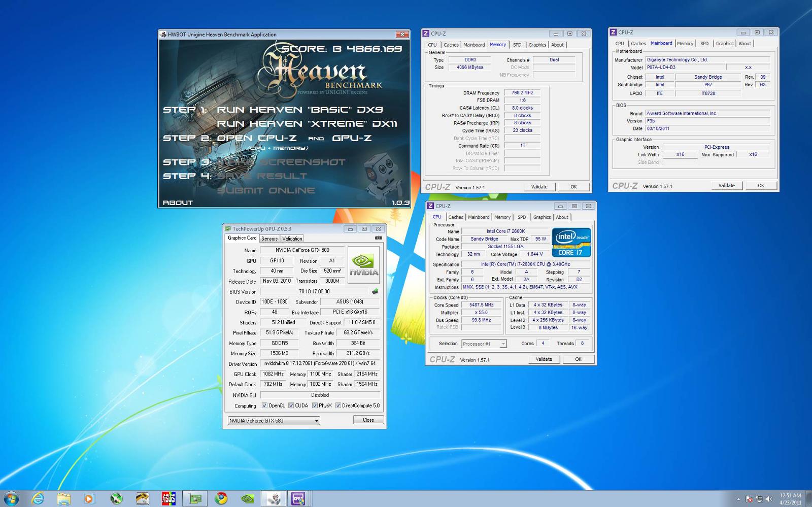
Task: Switch to the Sensors tab in GPU-Z
Action: coord(269,239)
